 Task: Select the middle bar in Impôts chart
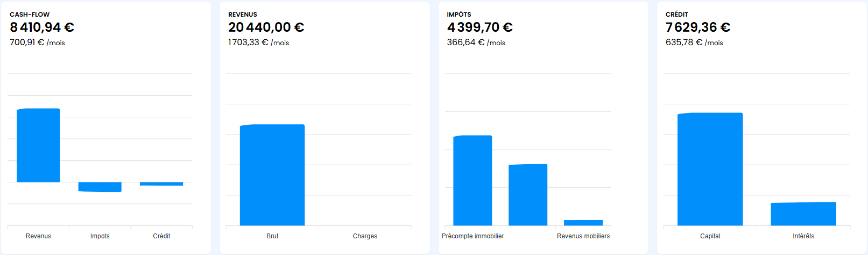[x=528, y=195]
